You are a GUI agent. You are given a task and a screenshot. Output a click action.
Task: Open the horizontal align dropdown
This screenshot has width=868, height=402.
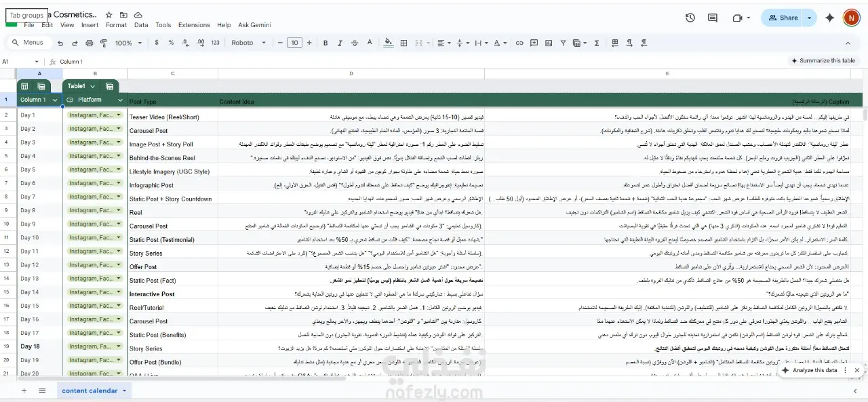coord(444,43)
